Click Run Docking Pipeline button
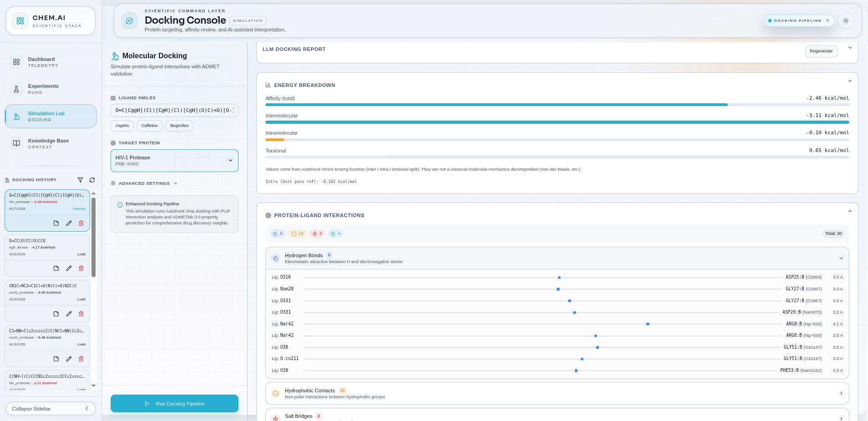Screen dimensions: 868x421 174,404
